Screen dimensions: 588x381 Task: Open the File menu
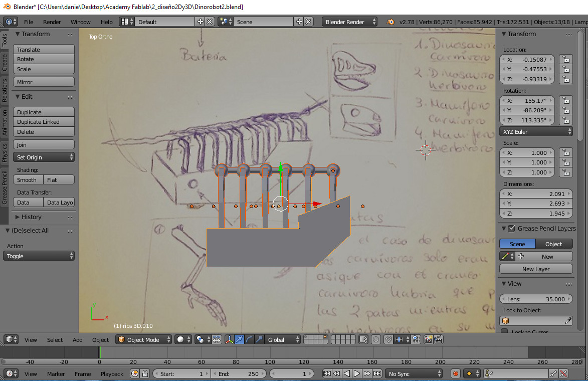click(29, 22)
